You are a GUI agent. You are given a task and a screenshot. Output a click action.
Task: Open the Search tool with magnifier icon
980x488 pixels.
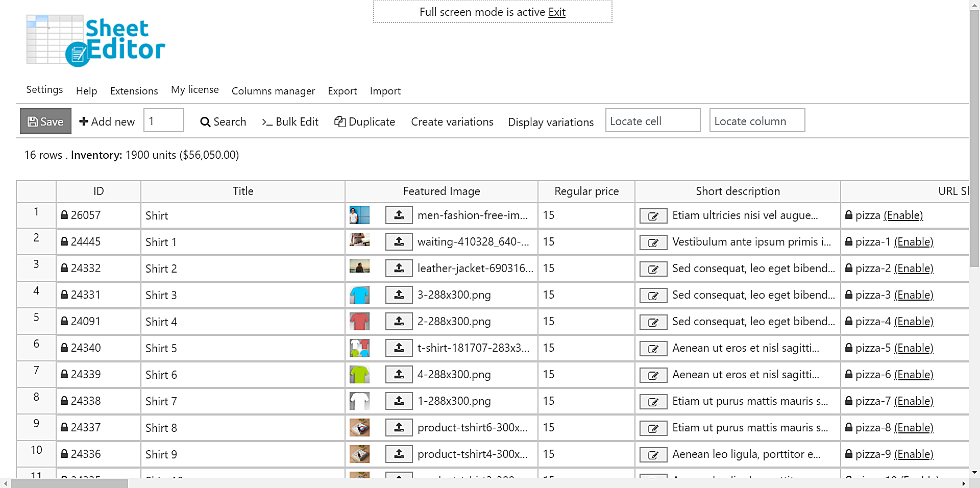click(x=223, y=121)
